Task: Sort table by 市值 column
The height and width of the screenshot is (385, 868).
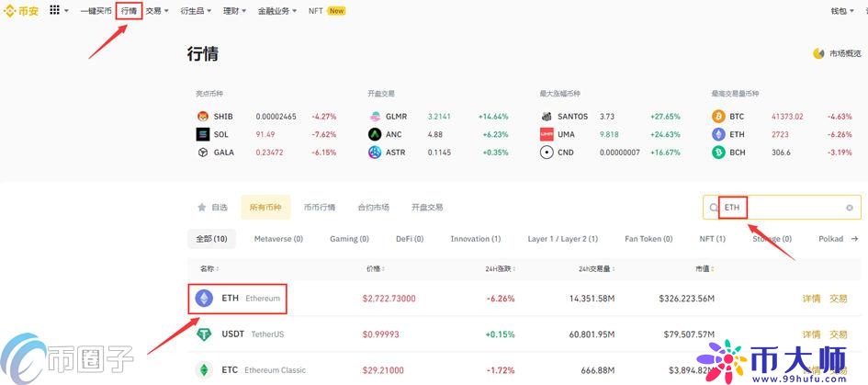Action: [705, 268]
